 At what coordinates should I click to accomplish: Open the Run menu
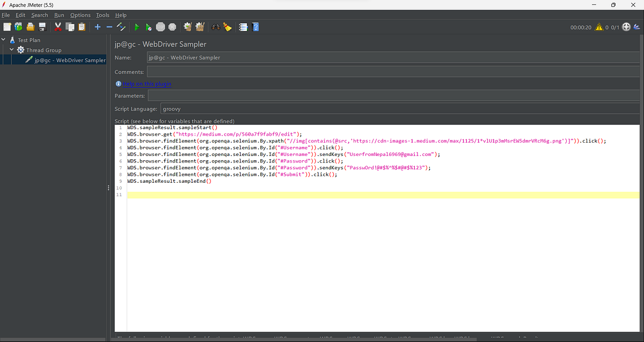coord(59,14)
